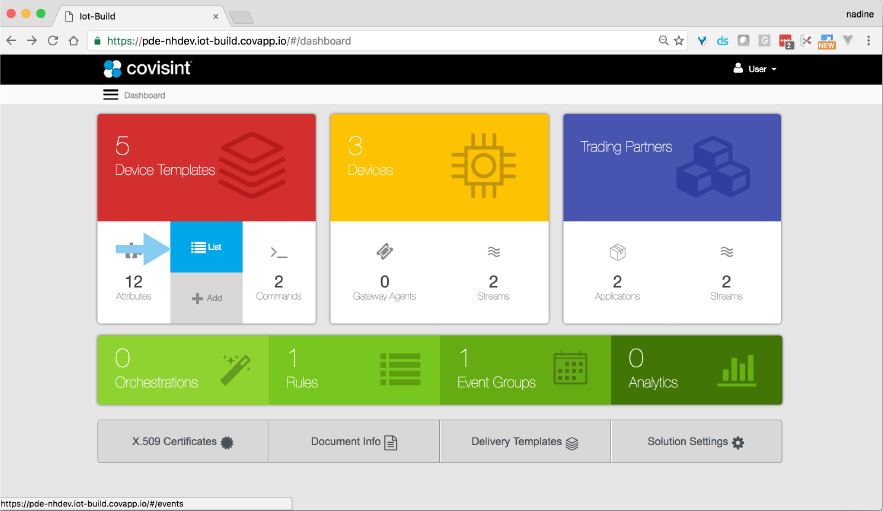The image size is (883, 511).
Task: Click the blue Trading Partners card
Action: [x=672, y=167]
